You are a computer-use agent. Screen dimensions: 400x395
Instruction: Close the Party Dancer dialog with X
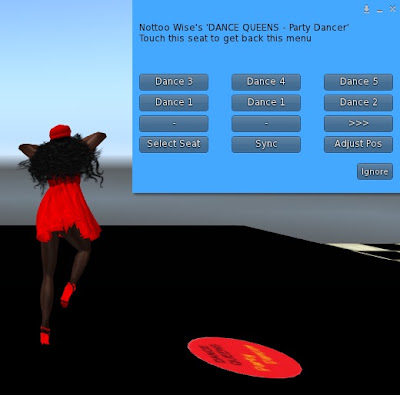click(x=392, y=9)
